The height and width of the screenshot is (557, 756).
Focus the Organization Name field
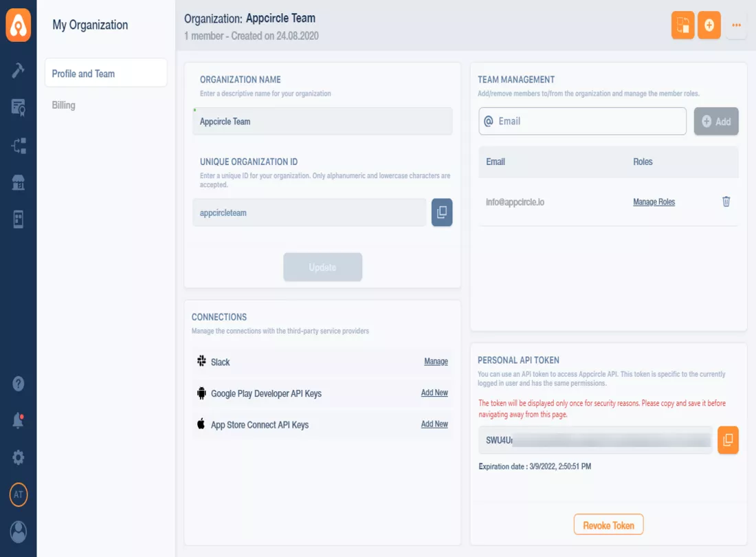322,122
